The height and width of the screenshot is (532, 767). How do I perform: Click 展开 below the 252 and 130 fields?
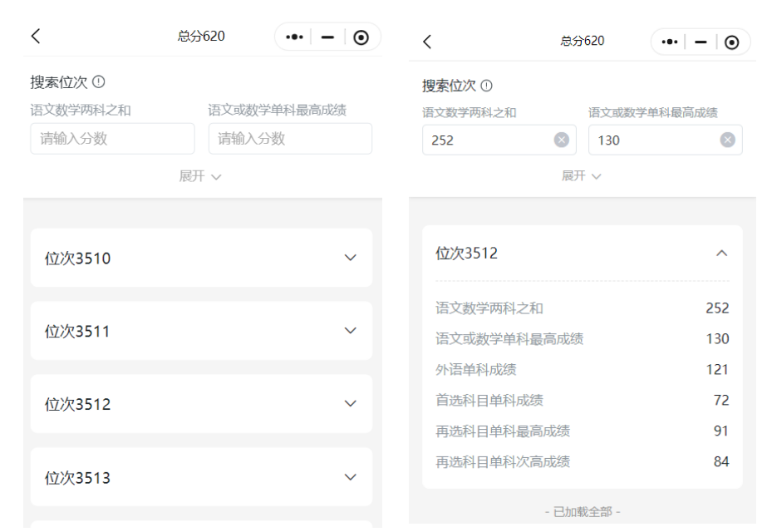click(581, 175)
